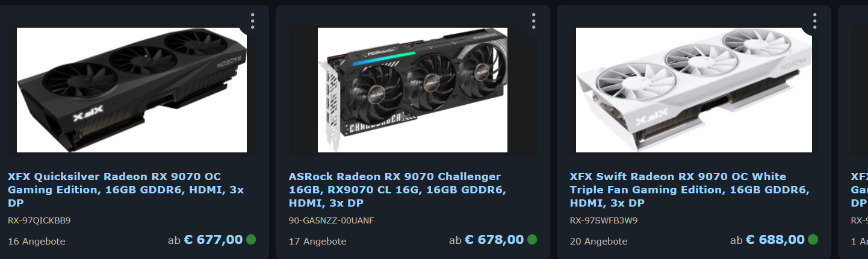
Task: Open three-dot menu on XFX Swift White card
Action: [815, 21]
